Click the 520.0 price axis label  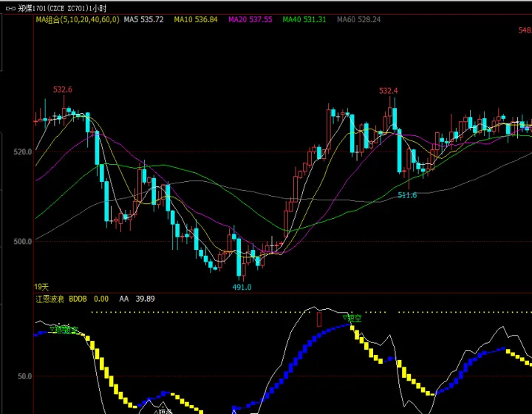coord(21,152)
